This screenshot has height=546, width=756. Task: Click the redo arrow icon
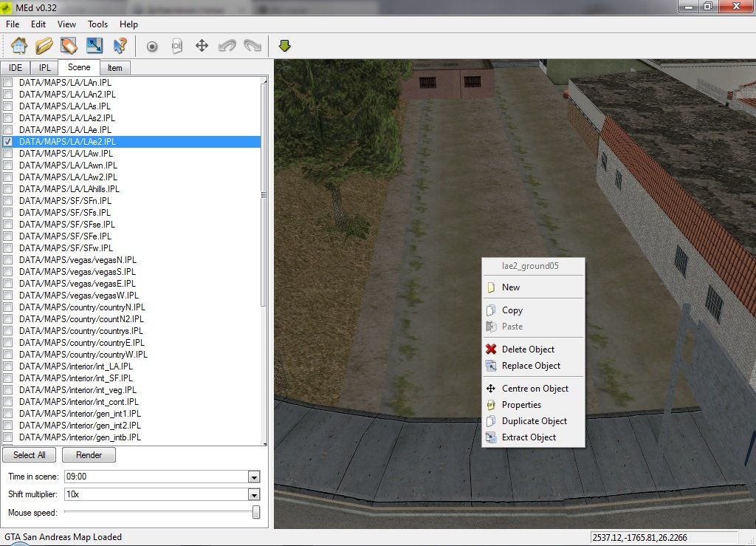tap(252, 46)
